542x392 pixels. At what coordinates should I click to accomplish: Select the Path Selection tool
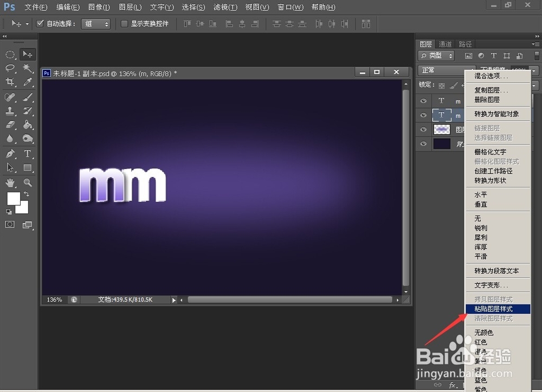coord(10,167)
